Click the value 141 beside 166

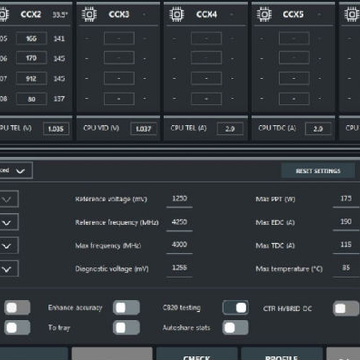(59, 39)
